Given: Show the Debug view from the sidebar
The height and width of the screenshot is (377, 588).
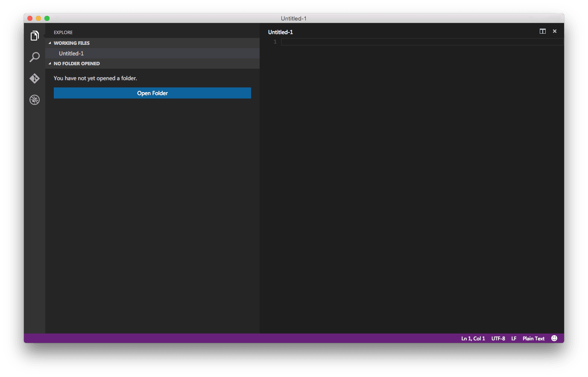Looking at the screenshot, I should coord(35,100).
